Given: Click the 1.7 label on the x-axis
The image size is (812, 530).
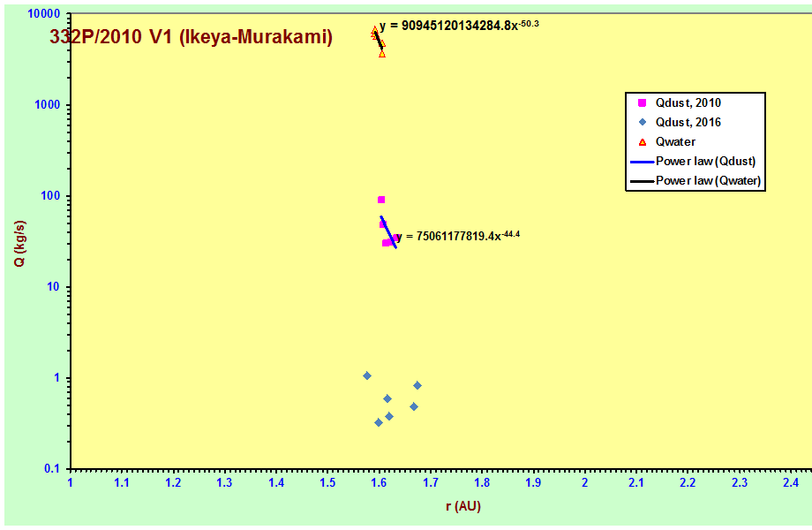Looking at the screenshot, I should pos(431,483).
